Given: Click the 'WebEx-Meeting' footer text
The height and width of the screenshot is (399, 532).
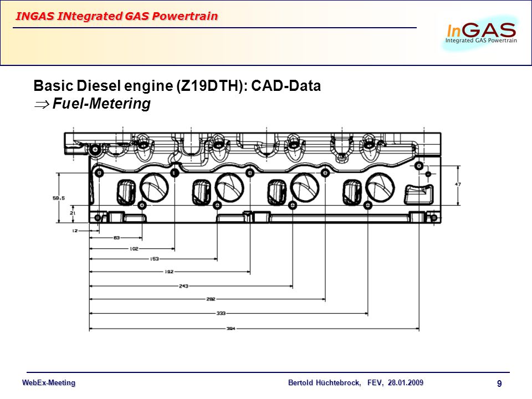Looking at the screenshot, I should (49, 383).
